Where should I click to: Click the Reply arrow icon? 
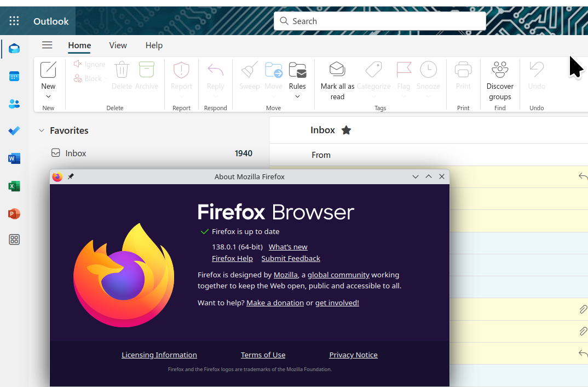[x=216, y=70]
